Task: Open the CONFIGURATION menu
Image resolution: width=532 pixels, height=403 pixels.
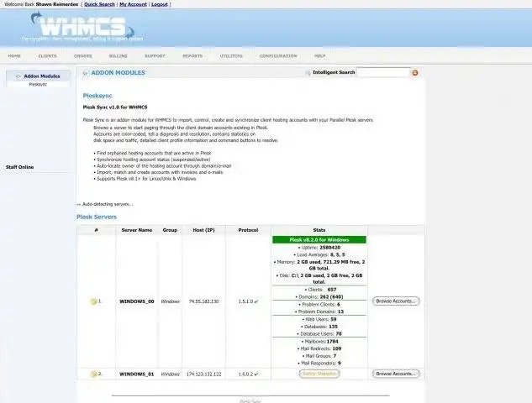Action: coord(278,56)
